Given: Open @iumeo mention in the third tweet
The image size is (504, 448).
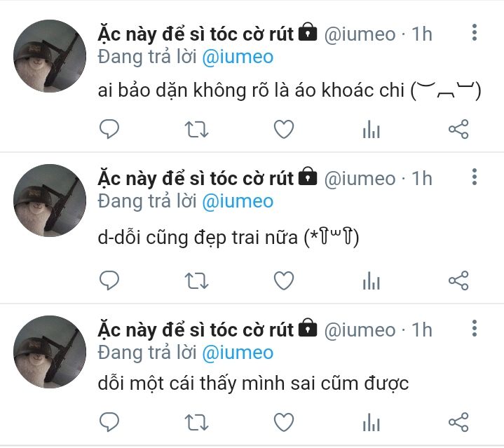Looking at the screenshot, I should point(238,353).
